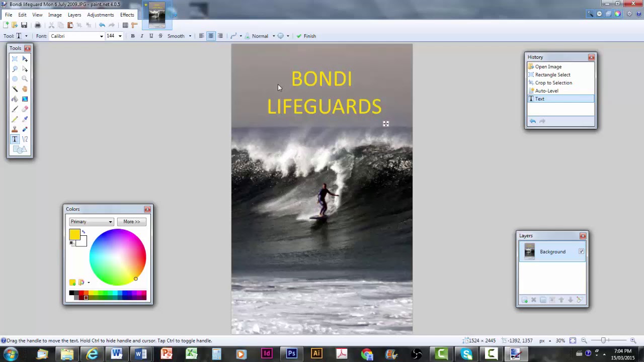
Task: Select the Lasso Select tool
Action: [15, 69]
